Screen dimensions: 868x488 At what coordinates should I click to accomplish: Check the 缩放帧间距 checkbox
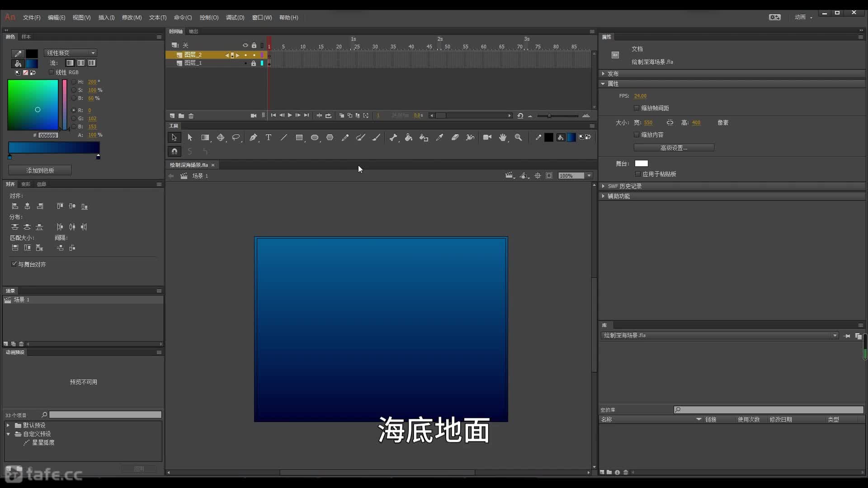click(x=637, y=108)
